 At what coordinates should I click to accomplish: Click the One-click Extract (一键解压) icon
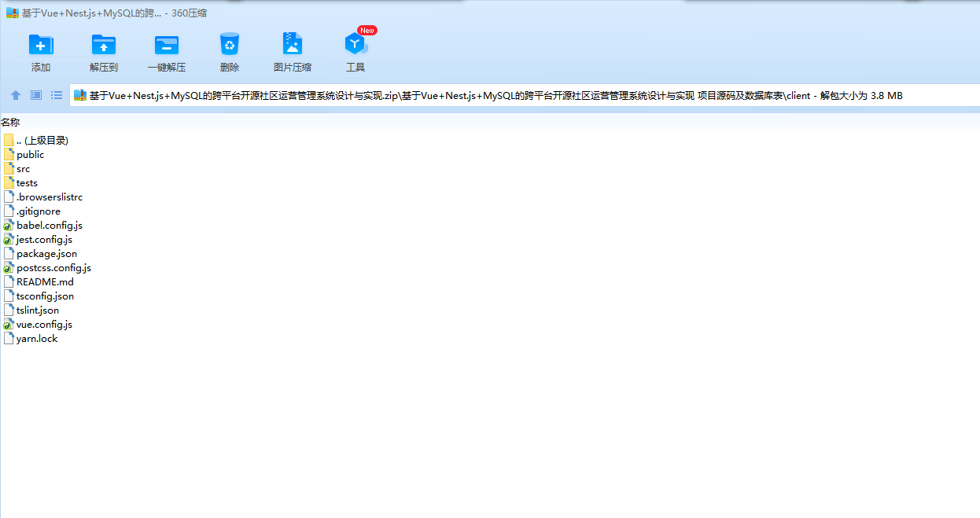(x=167, y=45)
